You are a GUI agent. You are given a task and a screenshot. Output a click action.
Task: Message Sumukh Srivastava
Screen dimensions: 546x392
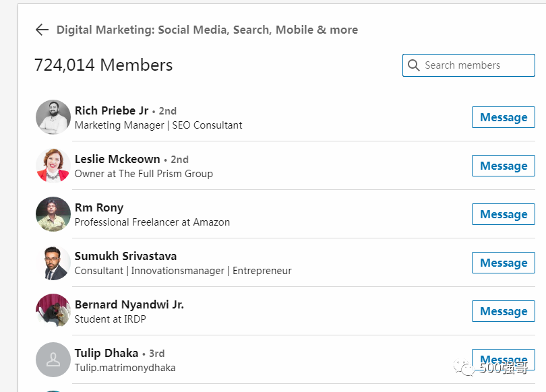point(503,263)
